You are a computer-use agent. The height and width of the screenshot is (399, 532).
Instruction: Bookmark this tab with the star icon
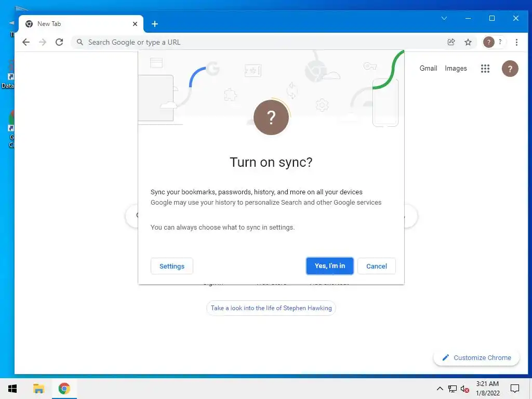(468, 42)
